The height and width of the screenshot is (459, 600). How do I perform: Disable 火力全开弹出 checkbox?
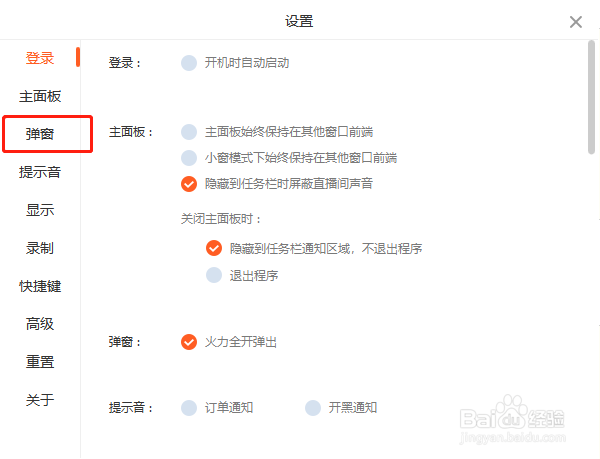coord(189,342)
